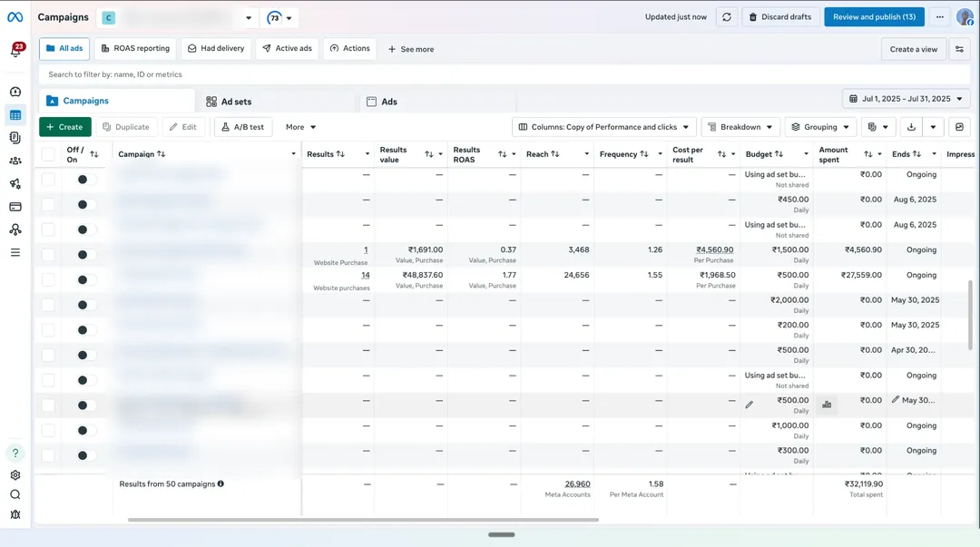Tick checkbox of the ₹48,837.60 results row
The height and width of the screenshot is (547, 980).
click(48, 279)
